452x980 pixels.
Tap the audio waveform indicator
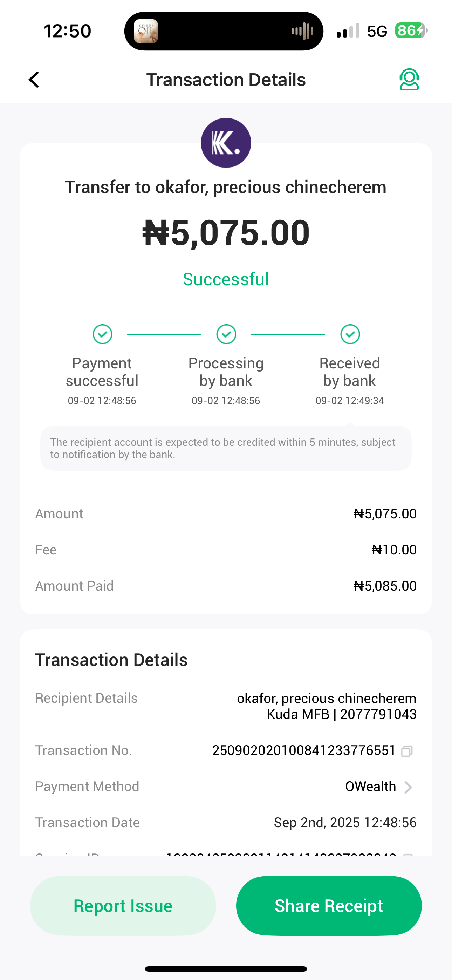302,31
